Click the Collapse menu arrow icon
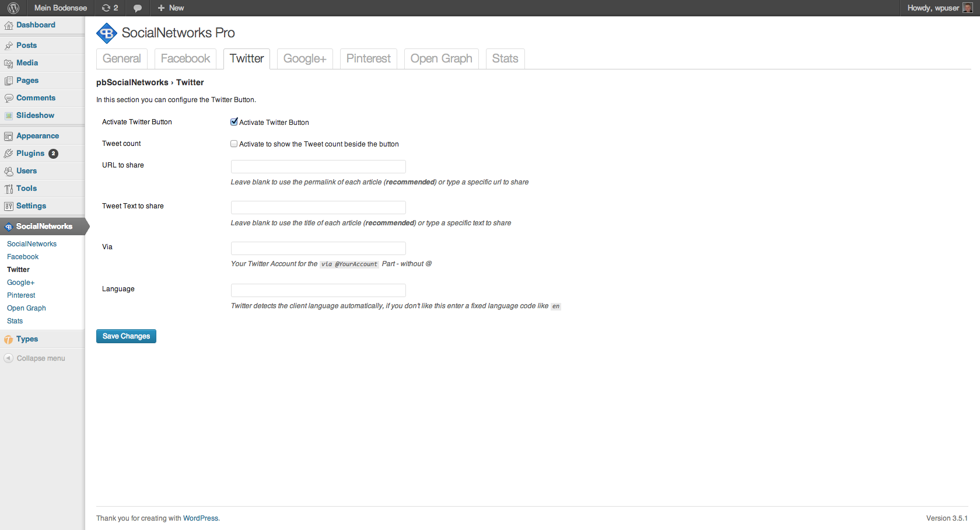This screenshot has width=980, height=530. point(8,358)
